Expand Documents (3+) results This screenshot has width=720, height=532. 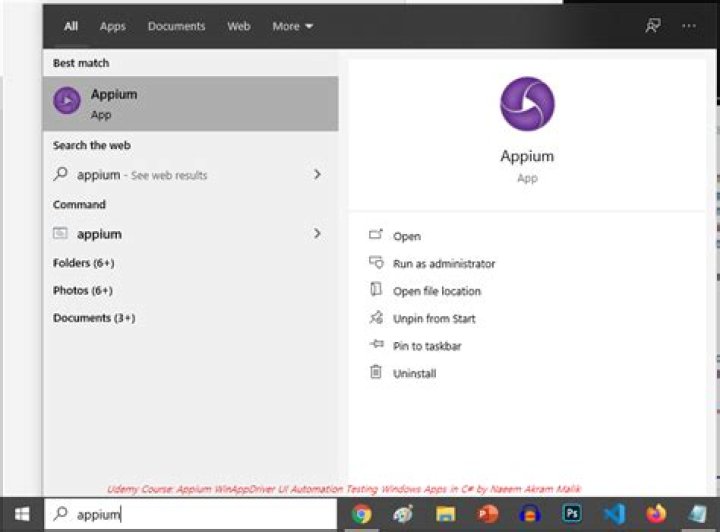pyautogui.click(x=94, y=318)
